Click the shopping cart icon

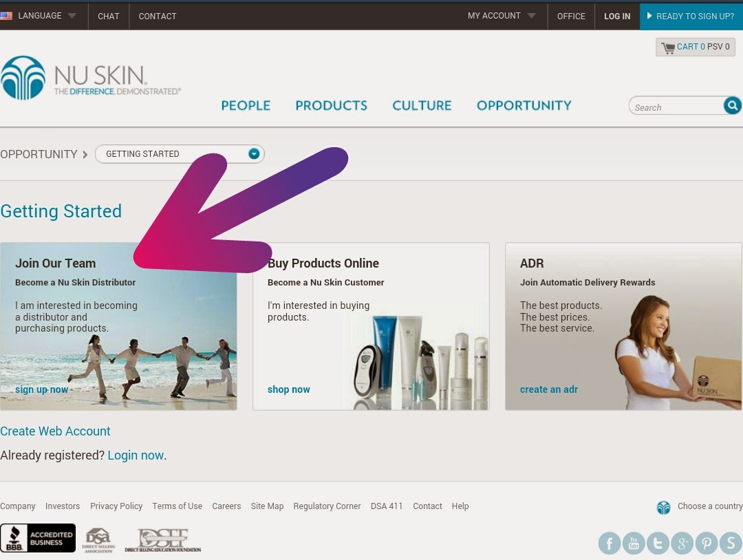point(667,47)
